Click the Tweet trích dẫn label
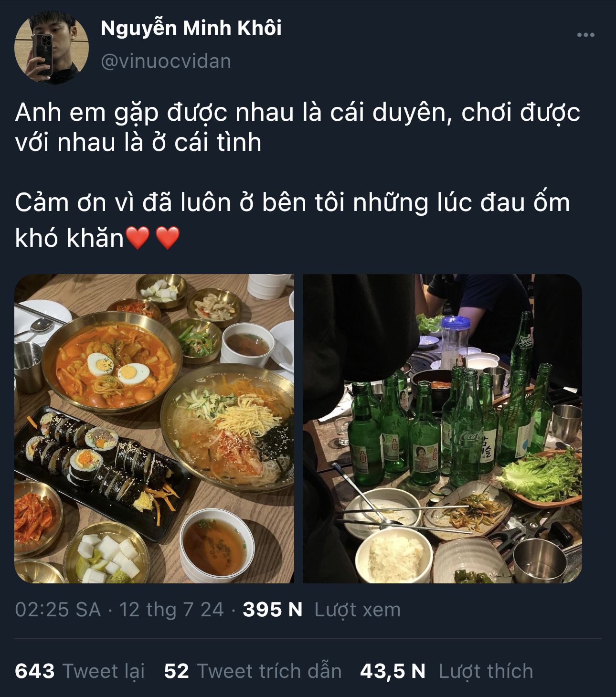616x697 pixels. tap(269, 671)
